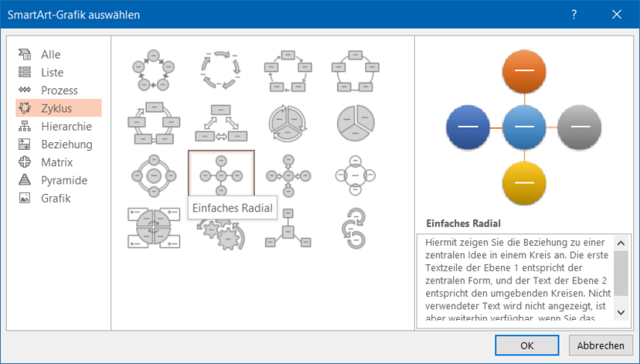Click the Pyramide category icon
This screenshot has height=364, width=640.
[25, 180]
